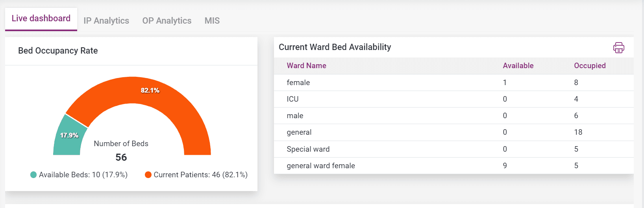Click the general ward's occupied count 18
Image resolution: width=644 pixels, height=208 pixels.
[x=578, y=132]
